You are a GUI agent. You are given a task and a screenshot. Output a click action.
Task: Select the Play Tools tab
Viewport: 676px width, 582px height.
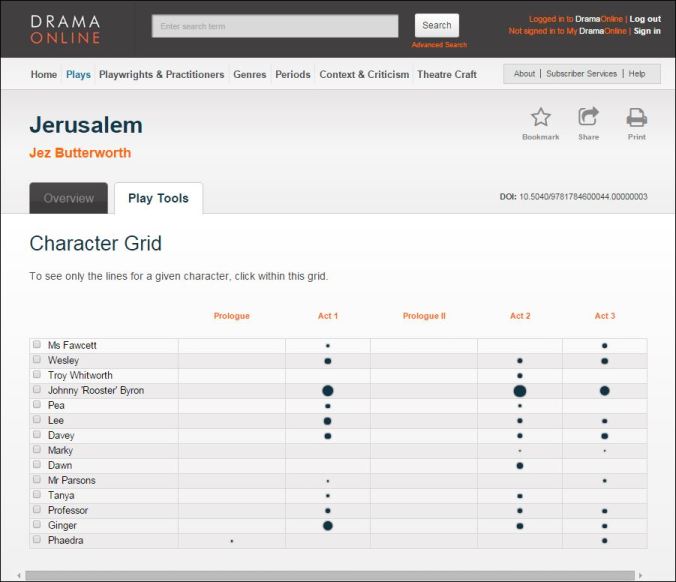click(158, 198)
